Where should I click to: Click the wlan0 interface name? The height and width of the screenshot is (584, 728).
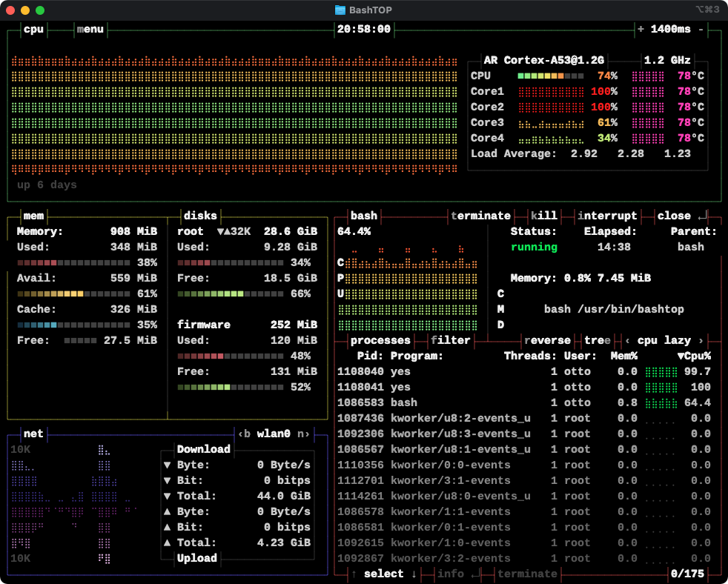pyautogui.click(x=274, y=434)
